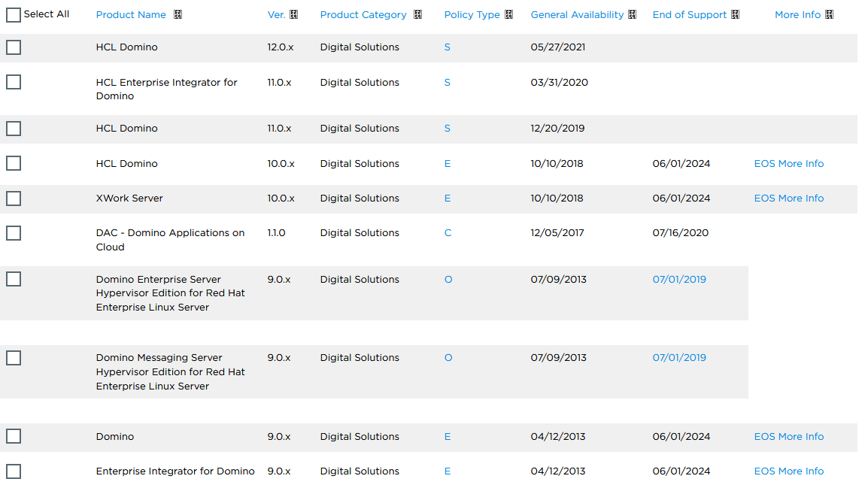Click policy type S for HCL Domino 11.0.x
This screenshot has width=868, height=494.
coord(448,129)
